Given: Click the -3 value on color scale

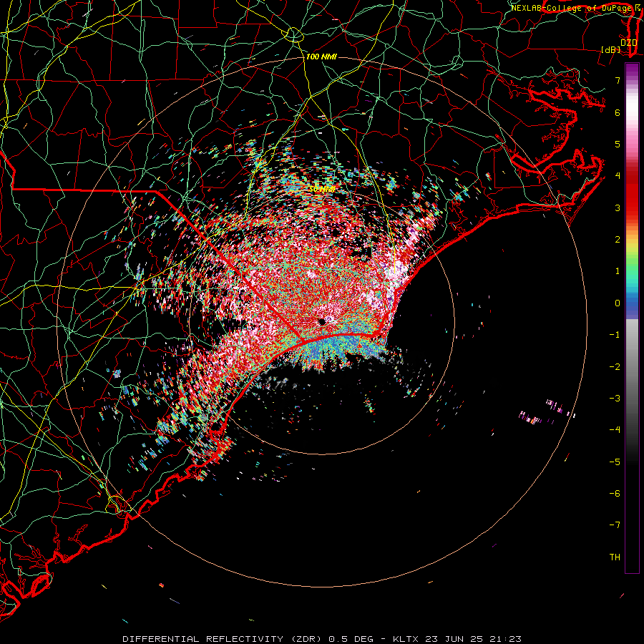Looking at the screenshot, I should click(x=615, y=399).
